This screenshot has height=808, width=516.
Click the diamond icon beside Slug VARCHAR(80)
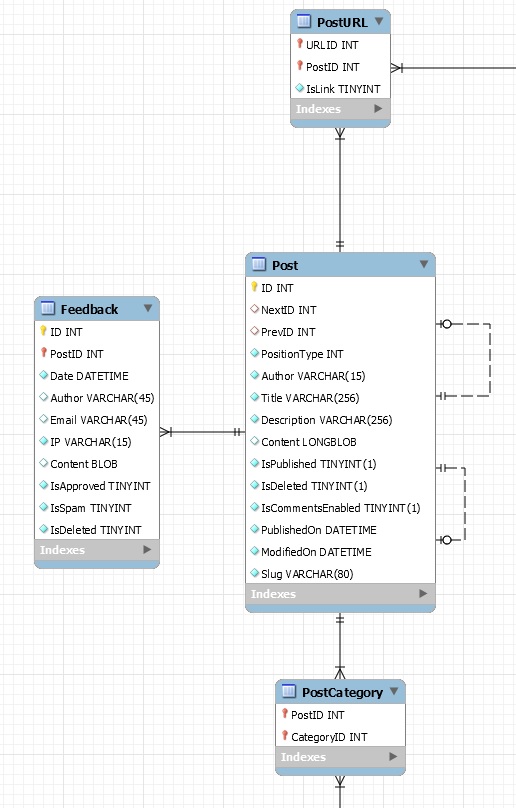pos(255,573)
